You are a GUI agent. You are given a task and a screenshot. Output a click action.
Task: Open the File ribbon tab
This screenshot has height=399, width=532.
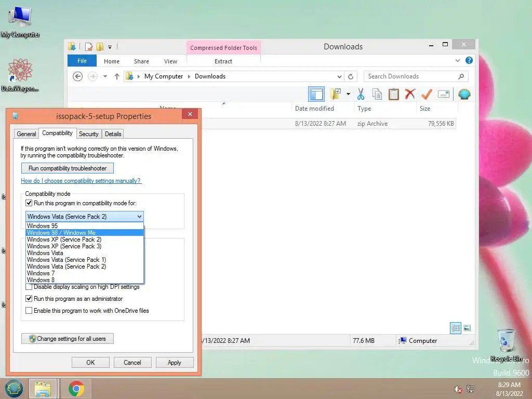tap(82, 61)
